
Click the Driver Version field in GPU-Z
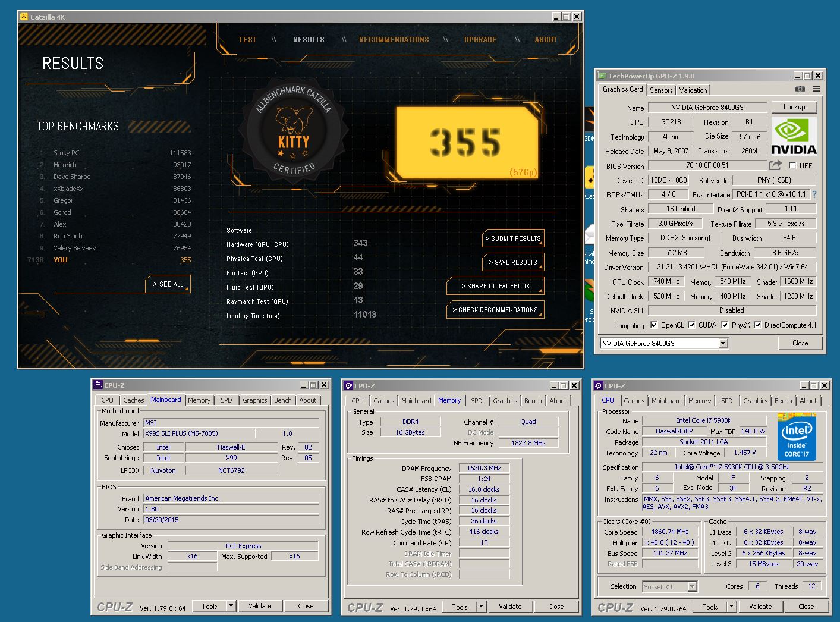coord(732,267)
